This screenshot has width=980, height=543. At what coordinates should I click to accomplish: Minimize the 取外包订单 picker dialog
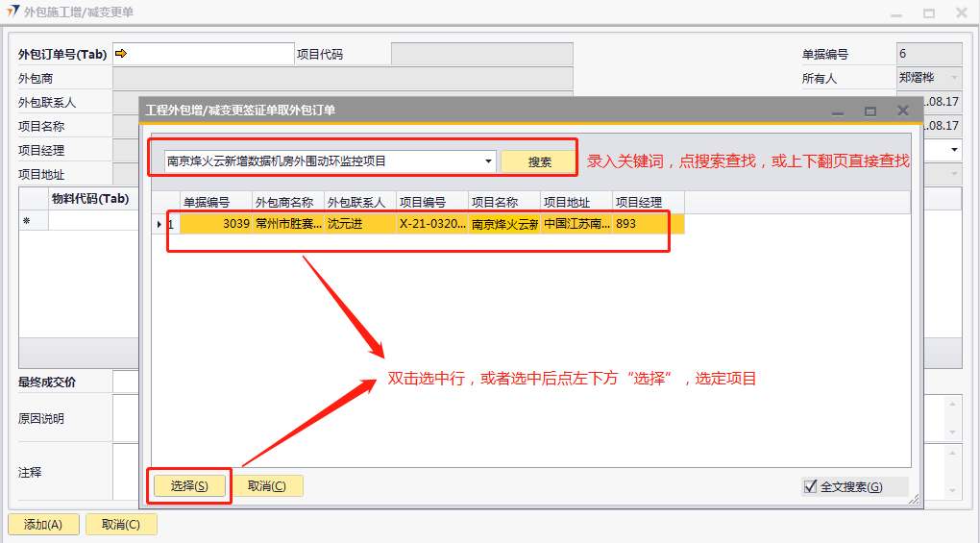838,111
